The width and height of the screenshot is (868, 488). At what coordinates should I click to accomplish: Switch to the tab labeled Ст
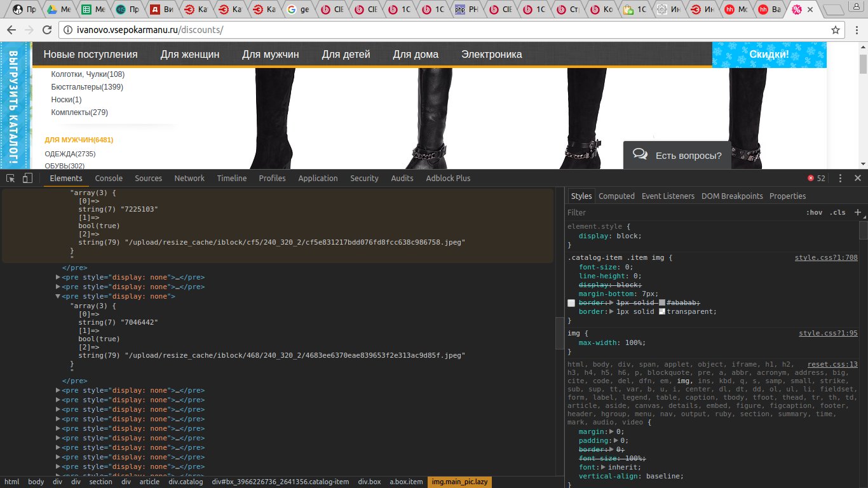pyautogui.click(x=568, y=10)
